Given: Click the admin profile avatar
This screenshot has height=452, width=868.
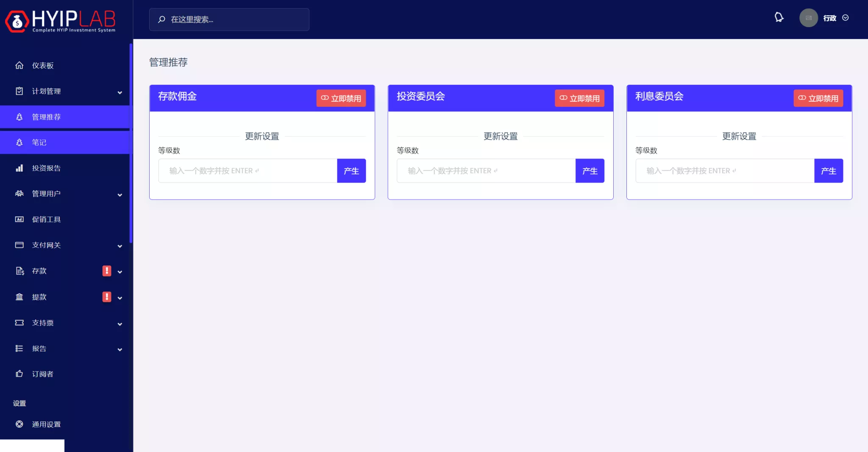Looking at the screenshot, I should (808, 18).
